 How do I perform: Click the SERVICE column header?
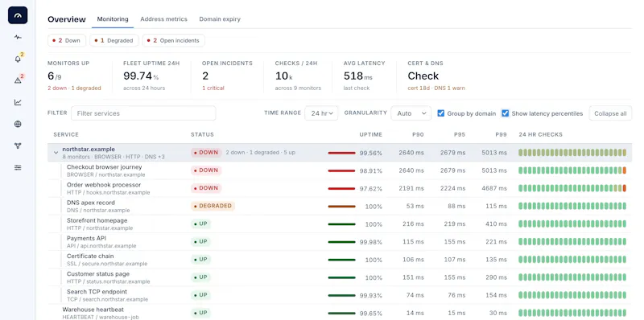[66, 134]
